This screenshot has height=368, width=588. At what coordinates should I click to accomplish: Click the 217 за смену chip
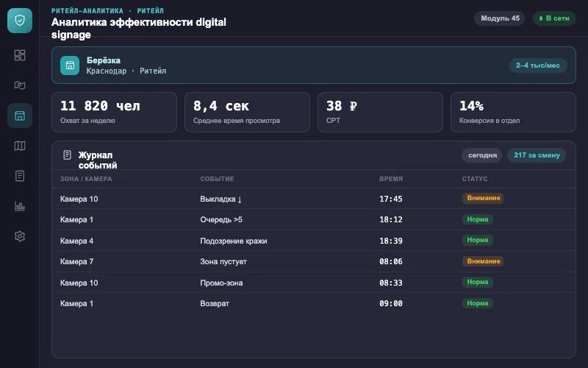[537, 155]
